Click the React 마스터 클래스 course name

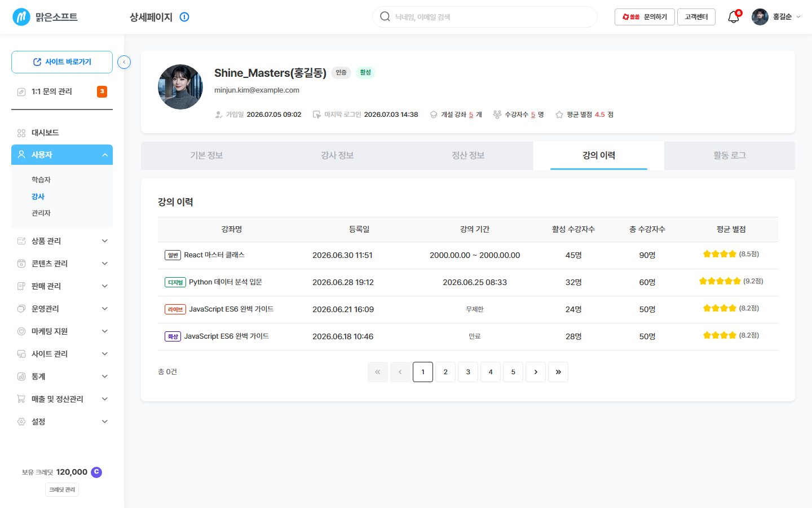[214, 255]
